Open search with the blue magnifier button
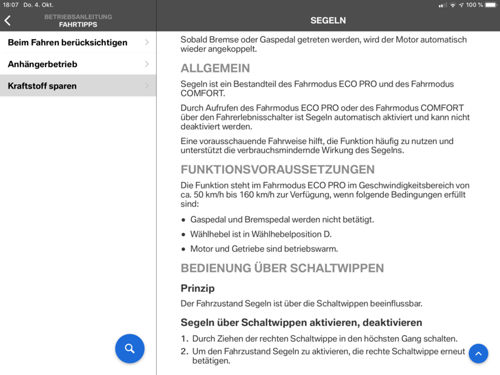Image resolution: width=500 pixels, height=375 pixels. point(130,349)
